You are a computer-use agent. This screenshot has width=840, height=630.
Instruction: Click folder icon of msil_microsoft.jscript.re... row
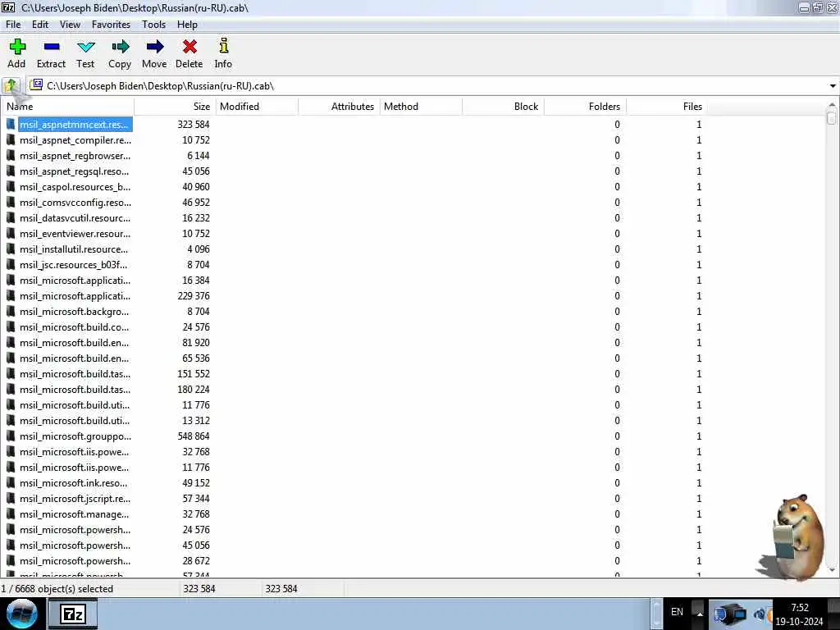click(x=11, y=499)
